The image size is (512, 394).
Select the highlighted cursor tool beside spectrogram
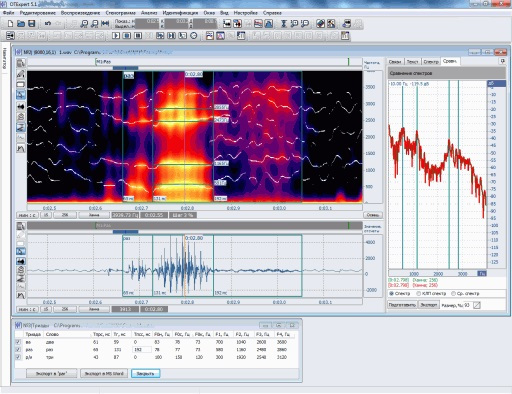(21, 95)
